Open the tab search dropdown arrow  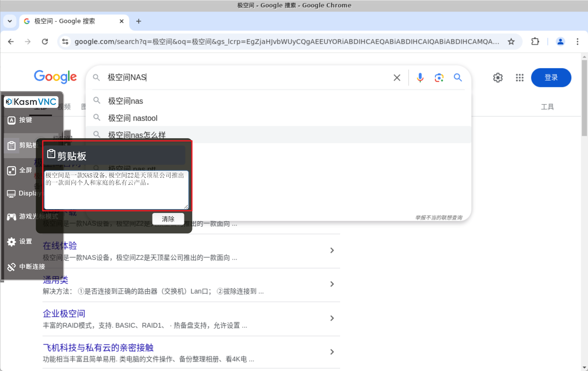pos(10,21)
